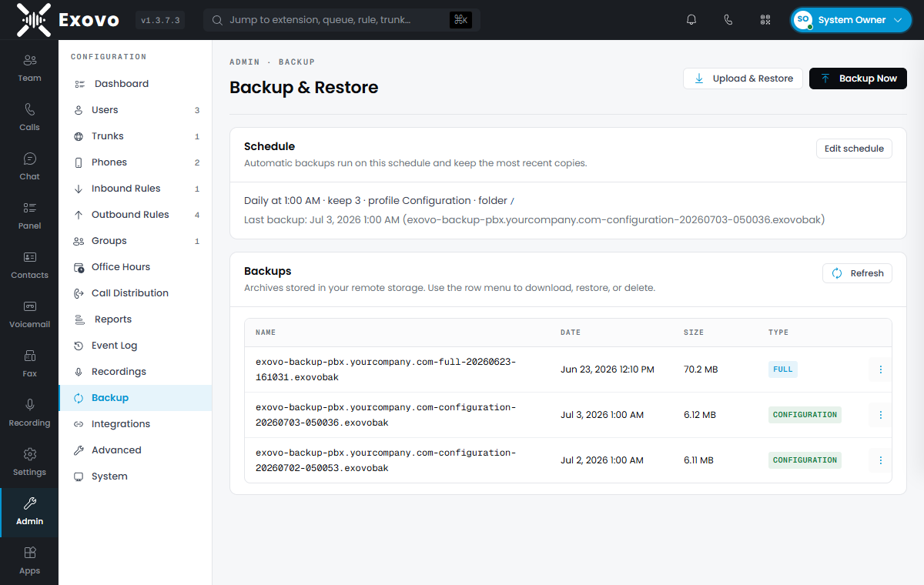Click the v1.3.7.3 version badge
Image resolution: width=924 pixels, height=585 pixels.
tap(160, 20)
